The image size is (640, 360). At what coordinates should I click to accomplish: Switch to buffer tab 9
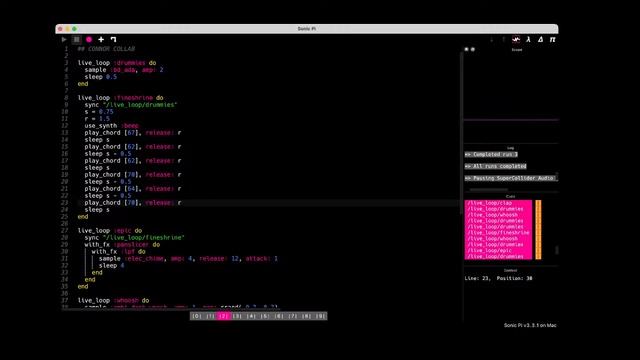320,316
